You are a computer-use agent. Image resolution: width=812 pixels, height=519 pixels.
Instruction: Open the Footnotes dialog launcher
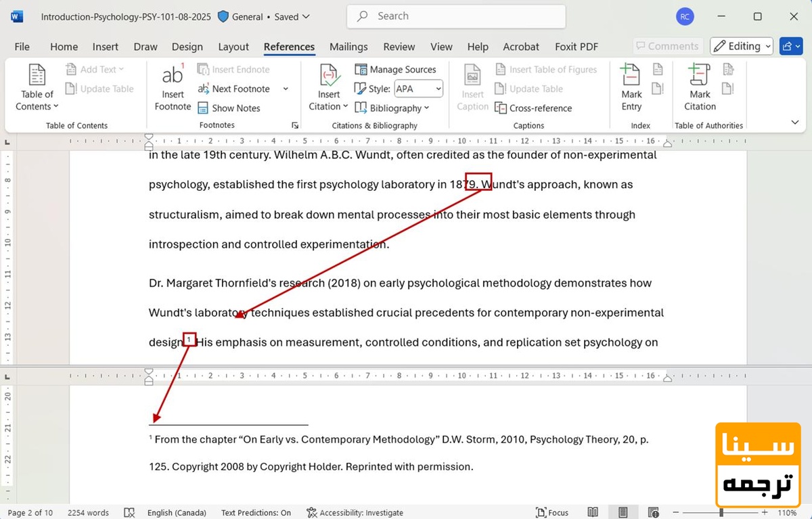[x=294, y=126]
